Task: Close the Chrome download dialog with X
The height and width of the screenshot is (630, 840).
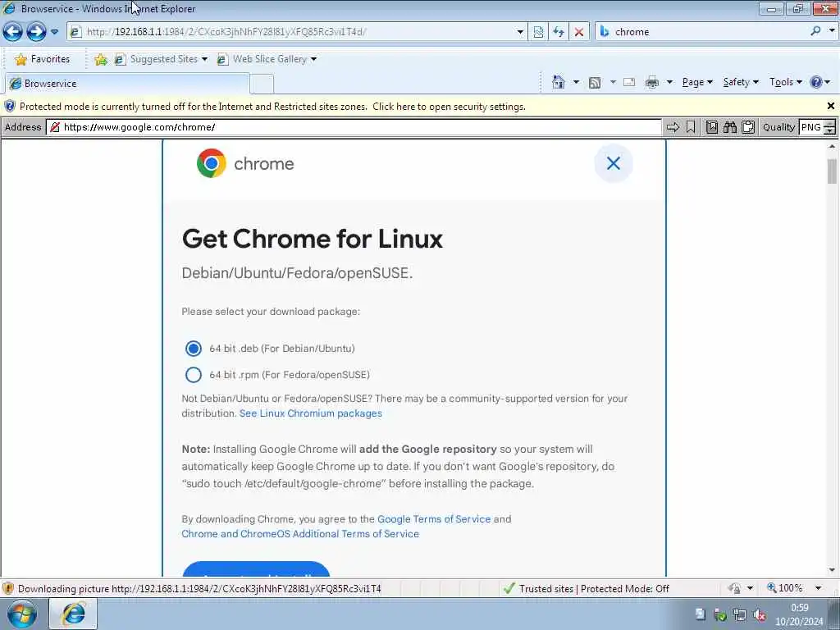Action: [x=614, y=163]
